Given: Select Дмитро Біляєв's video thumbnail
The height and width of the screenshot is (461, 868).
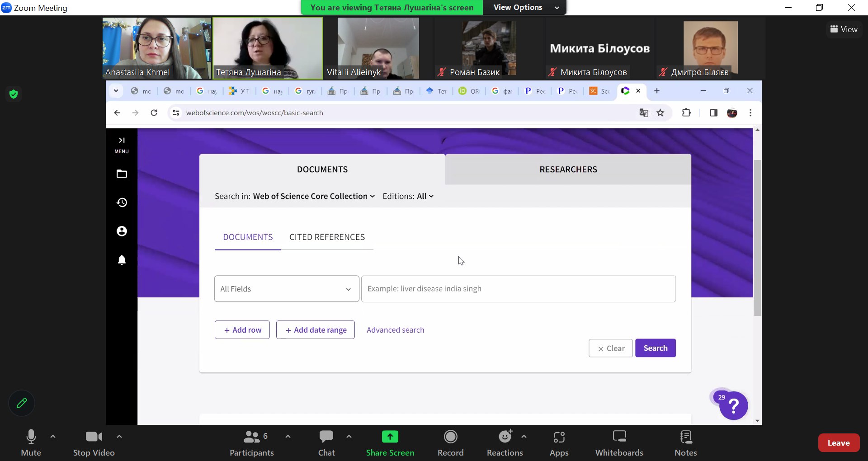Looking at the screenshot, I should pyautogui.click(x=710, y=48).
